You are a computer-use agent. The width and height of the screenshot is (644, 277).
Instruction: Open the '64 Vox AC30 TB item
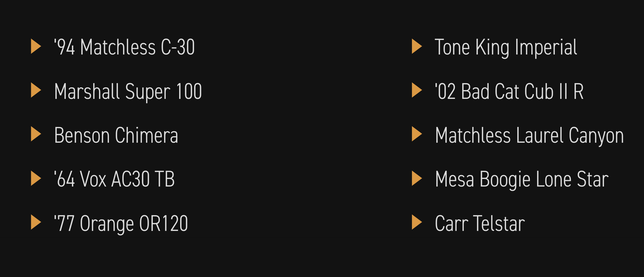(114, 179)
